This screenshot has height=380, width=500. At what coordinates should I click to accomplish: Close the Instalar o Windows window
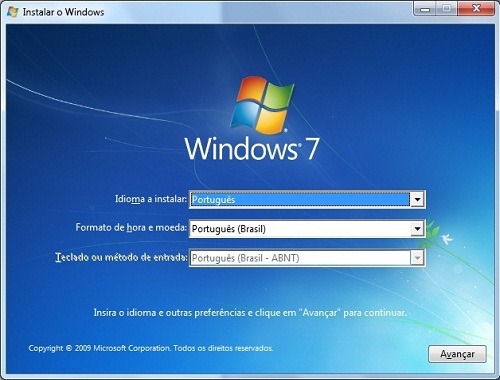pos(476,8)
